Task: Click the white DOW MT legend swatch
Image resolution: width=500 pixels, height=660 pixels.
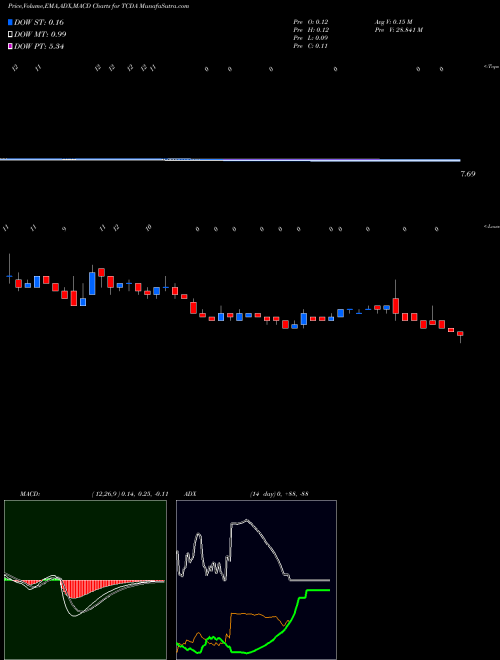Action: click(11, 35)
